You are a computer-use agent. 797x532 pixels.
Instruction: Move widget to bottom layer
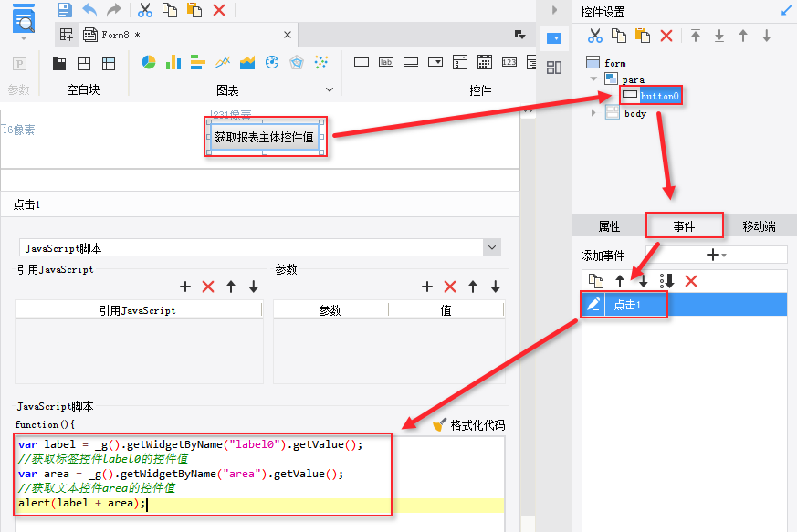pyautogui.click(x=719, y=36)
